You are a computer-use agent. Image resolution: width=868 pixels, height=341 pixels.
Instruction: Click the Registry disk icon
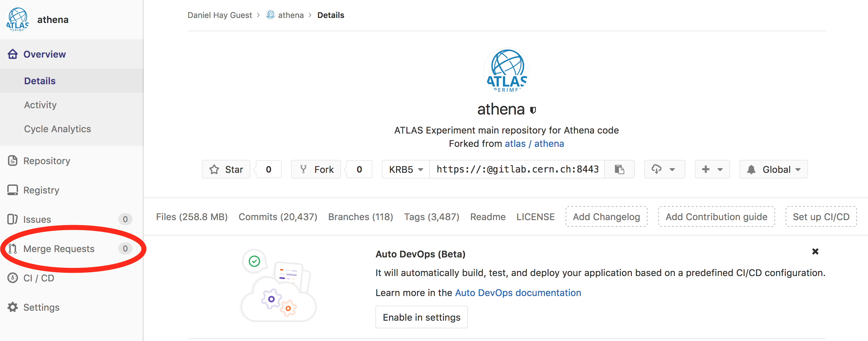click(13, 190)
